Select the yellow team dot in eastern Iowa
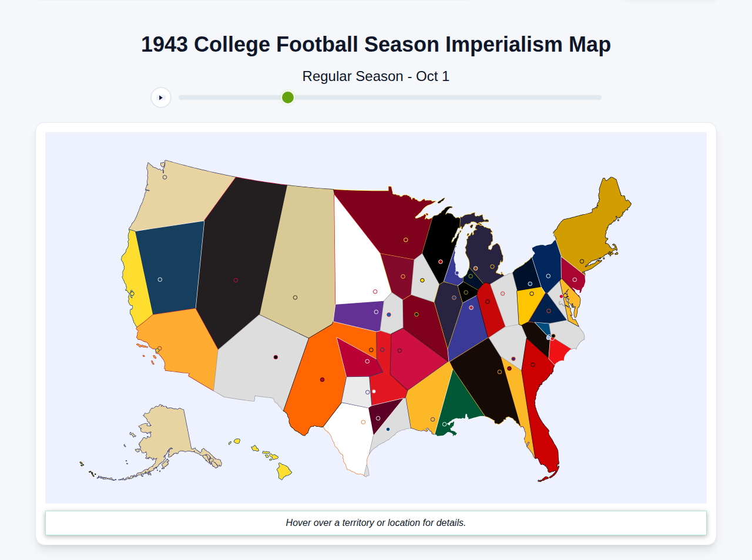Viewport: 752px width, 560px height. click(422, 280)
